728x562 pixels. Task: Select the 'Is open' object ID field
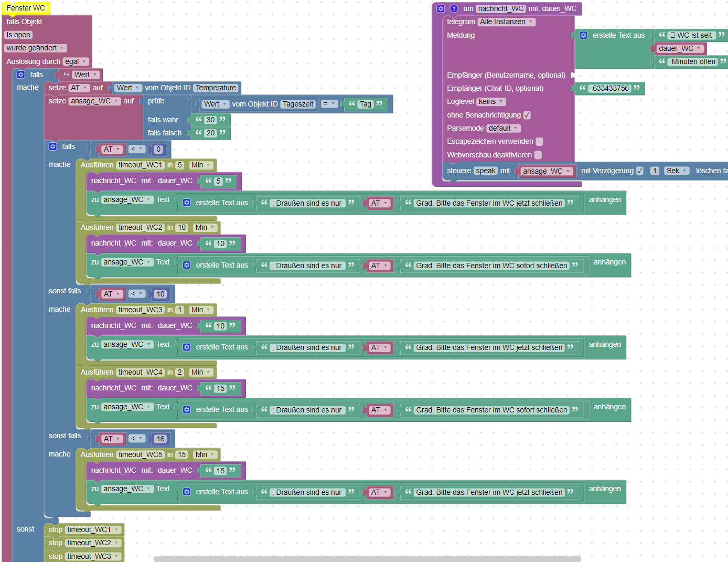[x=18, y=35]
